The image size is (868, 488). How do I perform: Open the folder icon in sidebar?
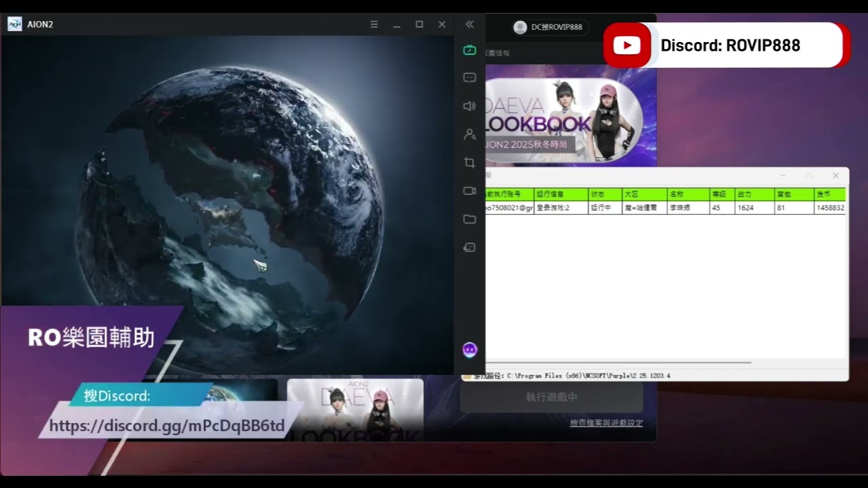(x=469, y=219)
